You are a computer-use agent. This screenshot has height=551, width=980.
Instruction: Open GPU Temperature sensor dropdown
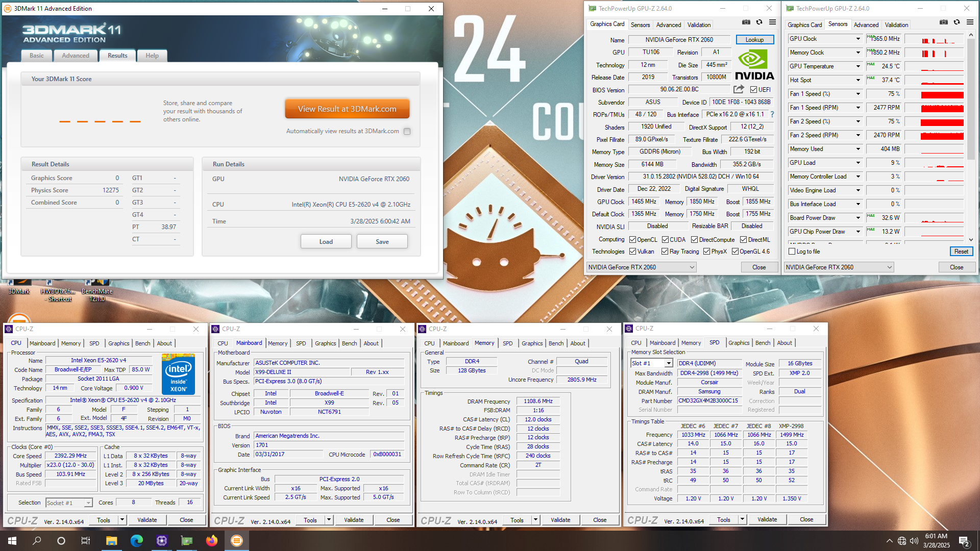click(x=858, y=66)
